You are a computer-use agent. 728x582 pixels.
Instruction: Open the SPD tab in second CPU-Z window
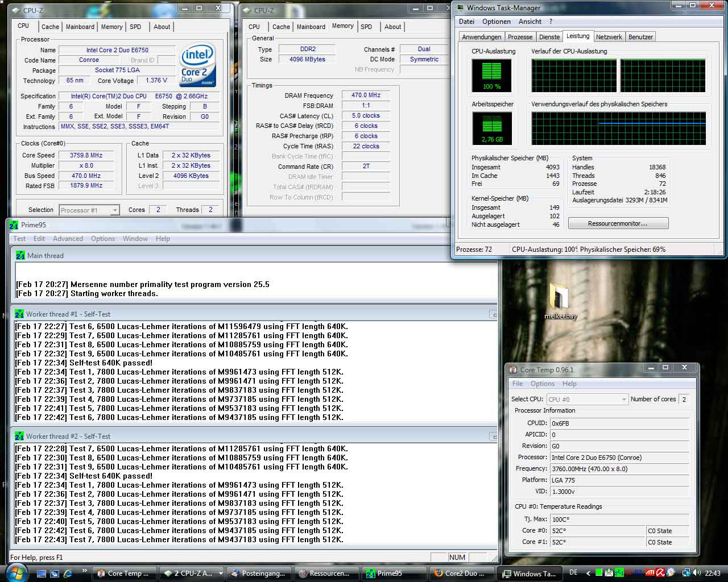click(366, 27)
